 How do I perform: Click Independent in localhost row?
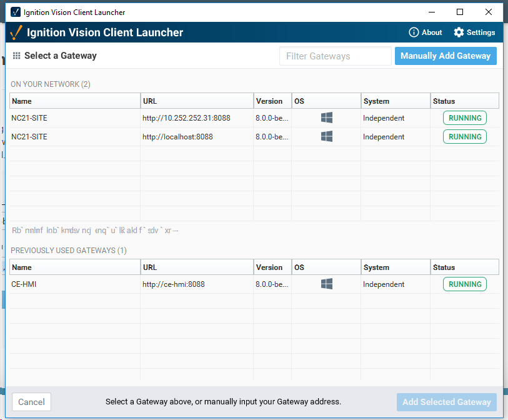[384, 137]
